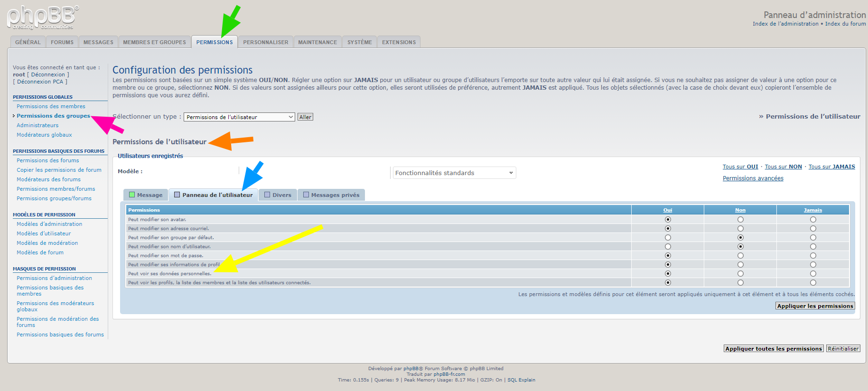
Task: Set 'Peut modifier son nom d'utilisateur' to Oui
Action: pos(668,247)
